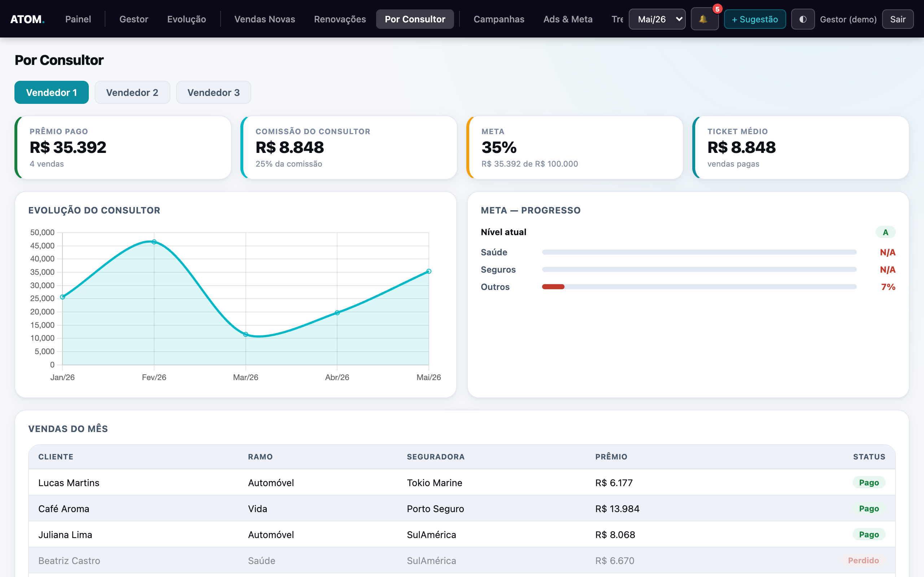
Task: Click the red notification count badge
Action: [717, 9]
